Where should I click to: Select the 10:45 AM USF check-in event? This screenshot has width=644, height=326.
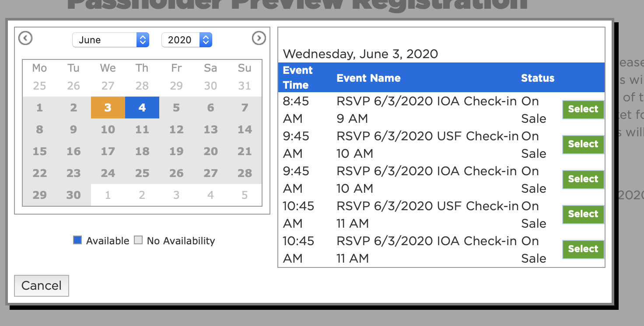[583, 214]
